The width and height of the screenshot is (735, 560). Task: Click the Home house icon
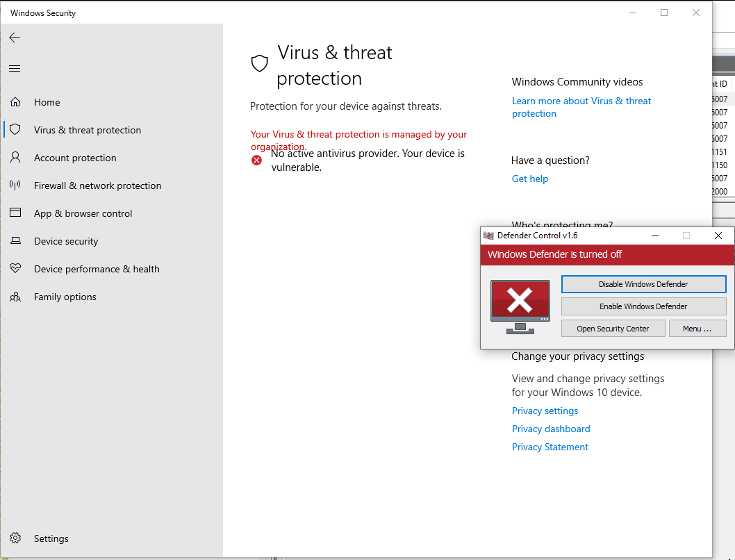[15, 101]
